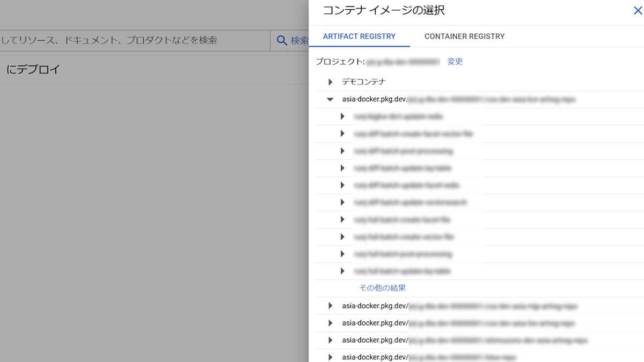Show more with その他の結果 link
644x362 pixels.
click(x=382, y=288)
